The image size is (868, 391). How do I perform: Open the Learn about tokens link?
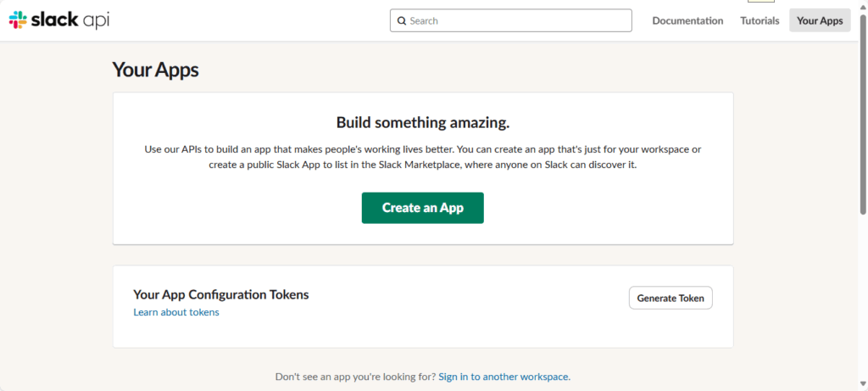coord(176,312)
